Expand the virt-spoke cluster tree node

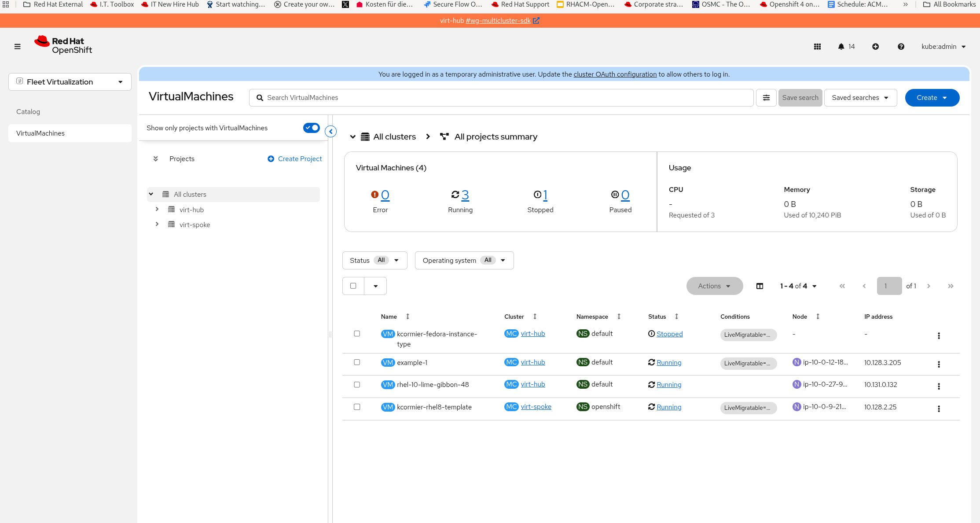[x=157, y=224]
